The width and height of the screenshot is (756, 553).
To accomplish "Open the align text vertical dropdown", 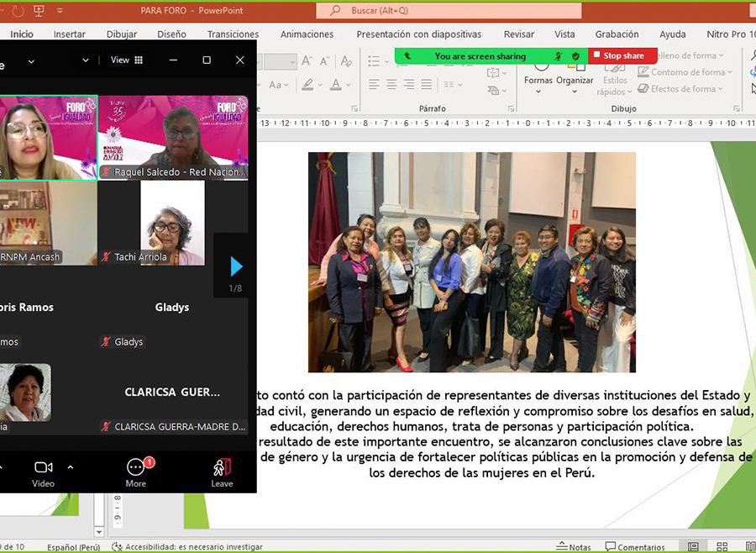I will click(x=496, y=73).
